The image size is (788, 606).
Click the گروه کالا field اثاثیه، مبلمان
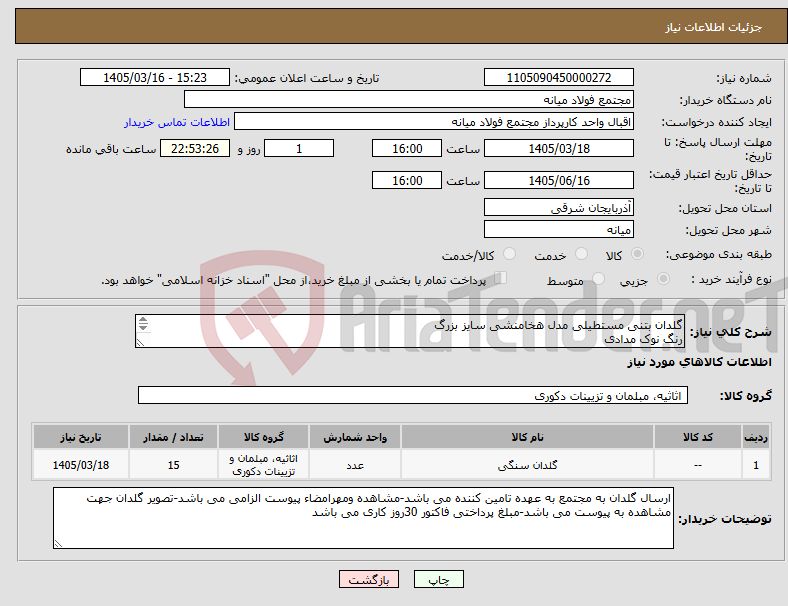[x=413, y=395]
